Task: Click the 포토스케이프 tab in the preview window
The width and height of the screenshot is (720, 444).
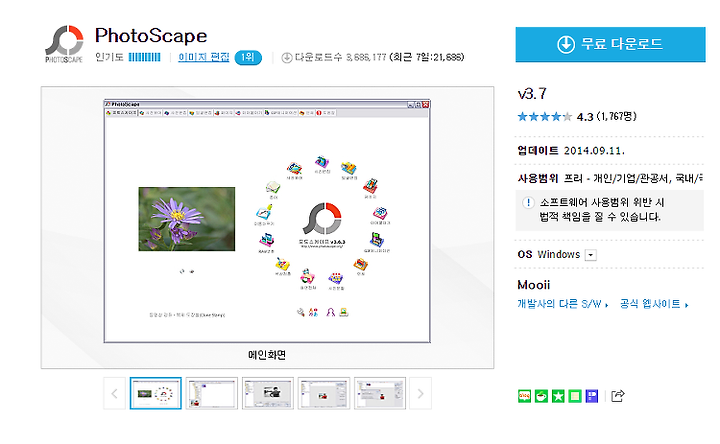Action: coord(121,112)
